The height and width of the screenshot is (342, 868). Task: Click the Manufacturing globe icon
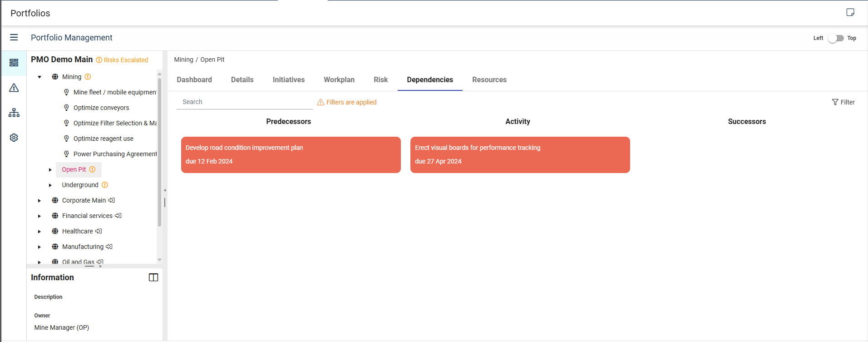pos(55,247)
